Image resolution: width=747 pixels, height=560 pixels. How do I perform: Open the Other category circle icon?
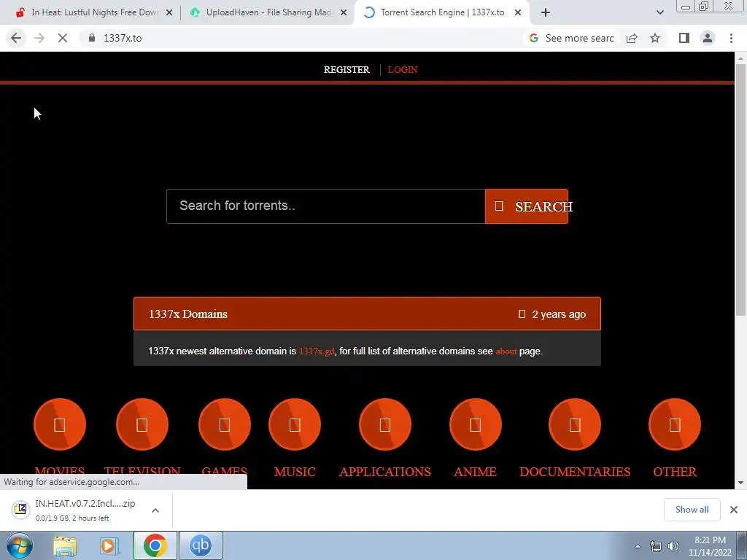[x=675, y=424]
